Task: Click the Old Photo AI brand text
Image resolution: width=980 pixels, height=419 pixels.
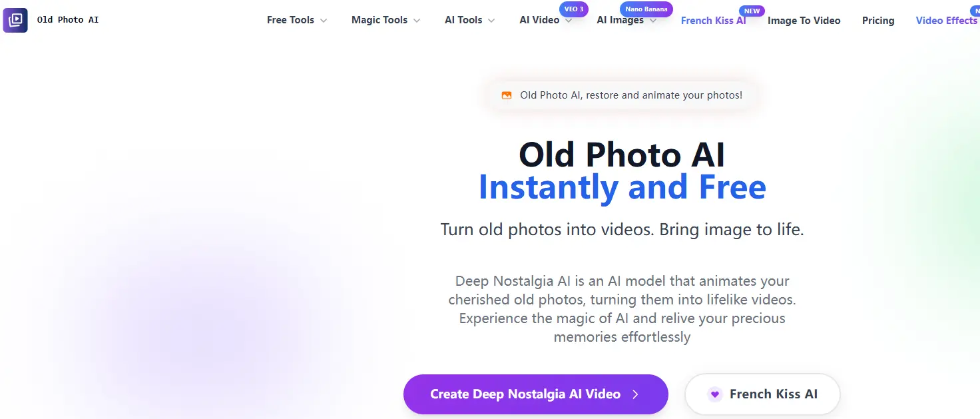Action: (68, 20)
